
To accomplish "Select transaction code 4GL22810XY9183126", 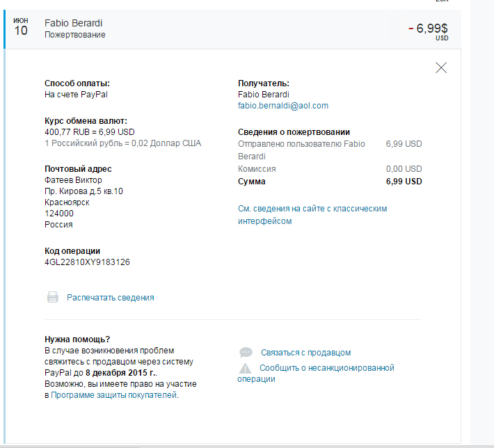I will [87, 262].
